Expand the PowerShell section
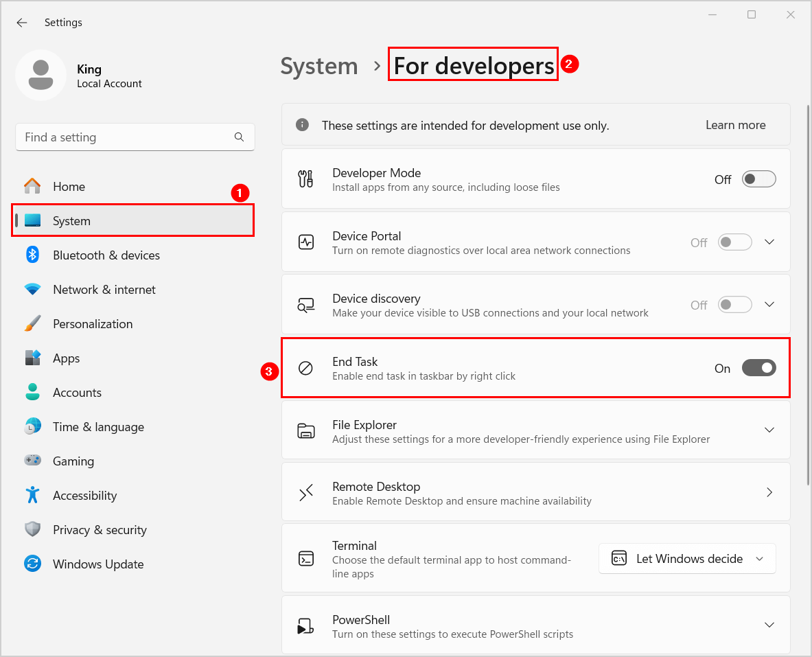 click(x=769, y=625)
